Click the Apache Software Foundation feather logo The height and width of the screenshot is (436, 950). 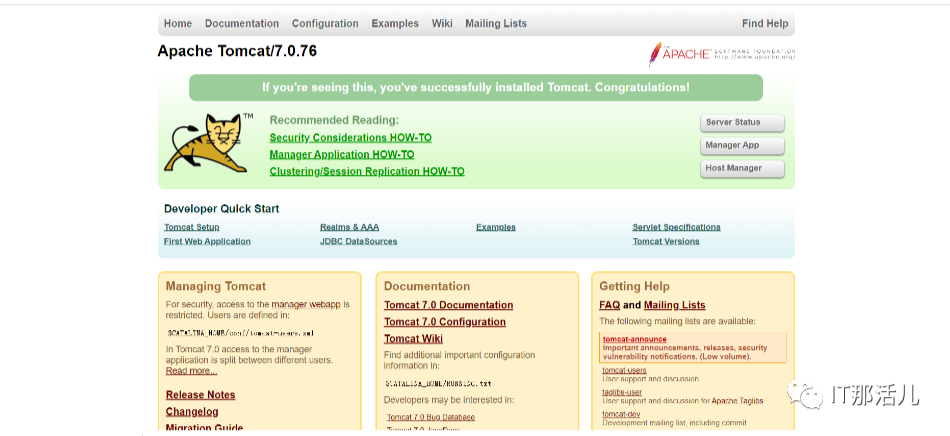pos(722,54)
